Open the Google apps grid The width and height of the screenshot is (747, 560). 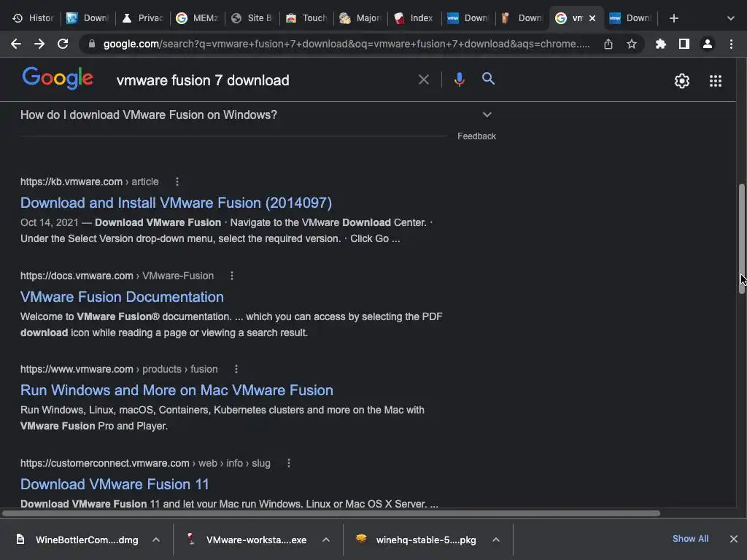click(x=716, y=80)
